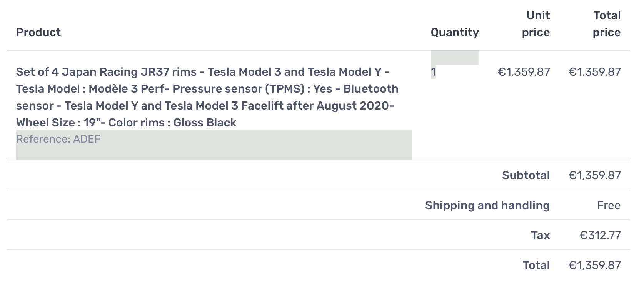The width and height of the screenshot is (644, 286).
Task: Click the Subtotal amount €1,359.87
Action: [595, 175]
